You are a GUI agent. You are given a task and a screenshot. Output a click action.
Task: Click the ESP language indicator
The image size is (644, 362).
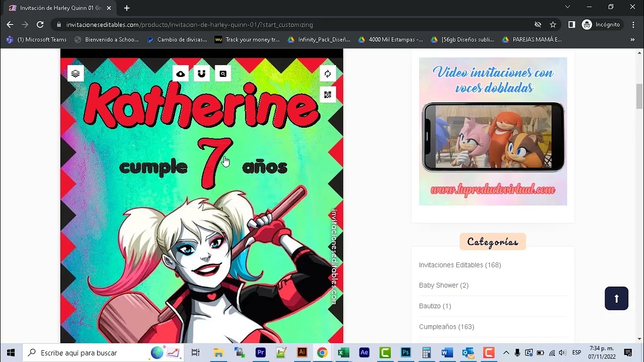coord(577,352)
